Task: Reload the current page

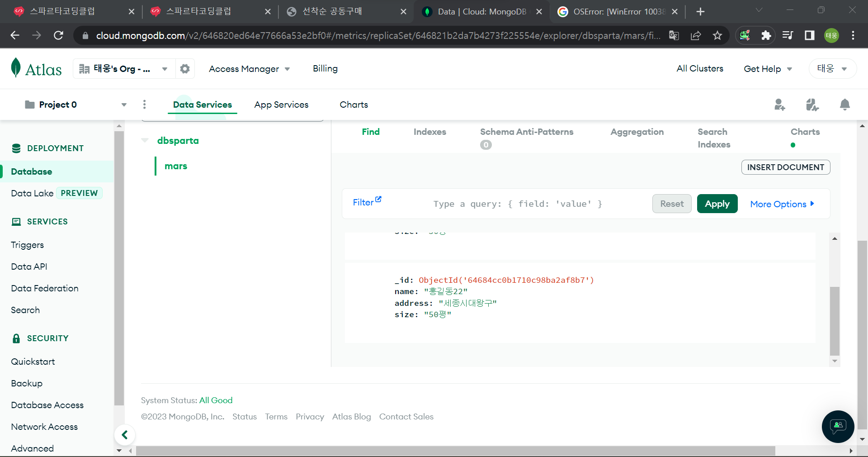Action: click(58, 35)
